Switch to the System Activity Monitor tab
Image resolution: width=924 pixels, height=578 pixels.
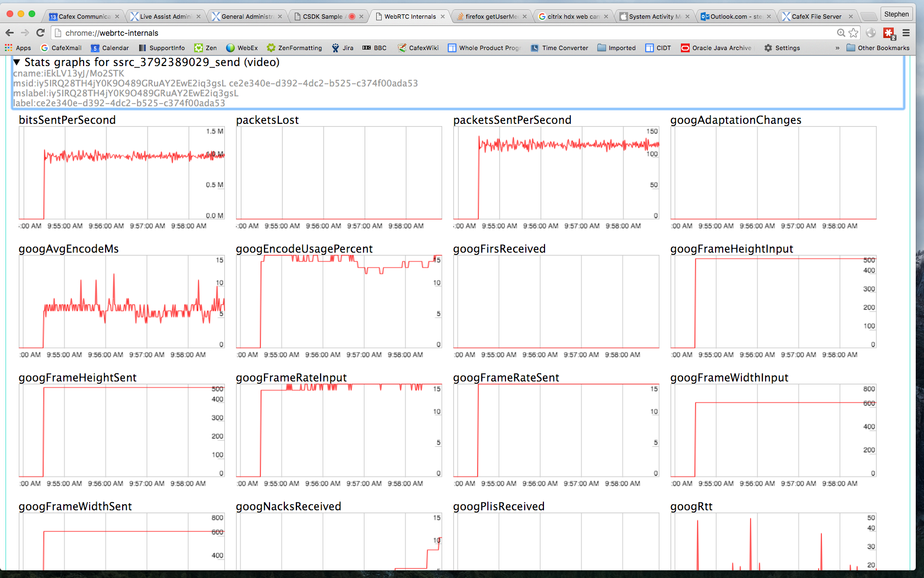coord(654,17)
